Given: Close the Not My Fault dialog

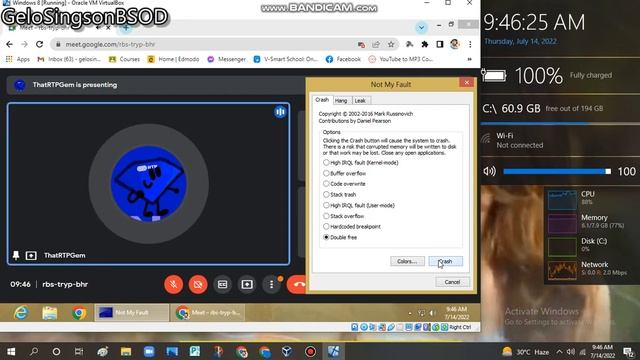Looking at the screenshot, I should [x=467, y=82].
